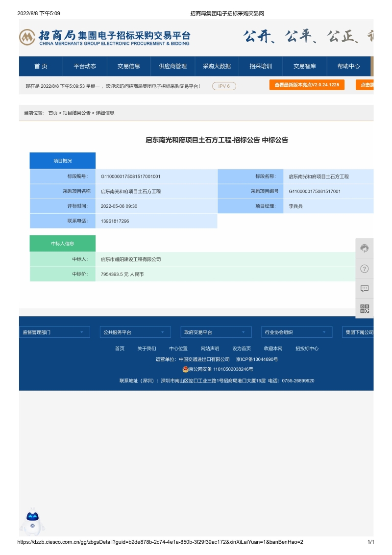
Task: Click the phone number 13961817296
Action: pyautogui.click(x=115, y=221)
